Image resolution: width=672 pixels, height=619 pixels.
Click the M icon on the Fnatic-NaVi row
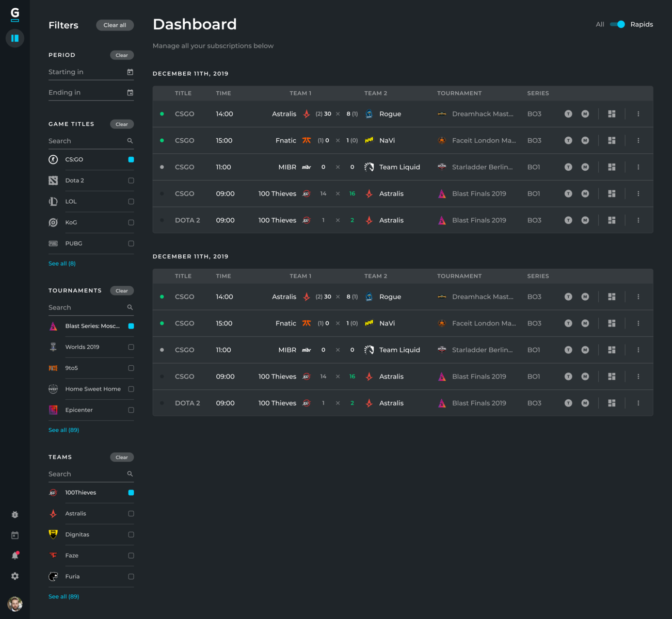(585, 140)
